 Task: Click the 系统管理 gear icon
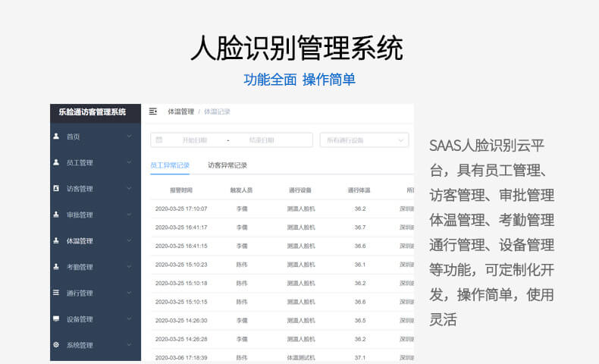[56, 345]
